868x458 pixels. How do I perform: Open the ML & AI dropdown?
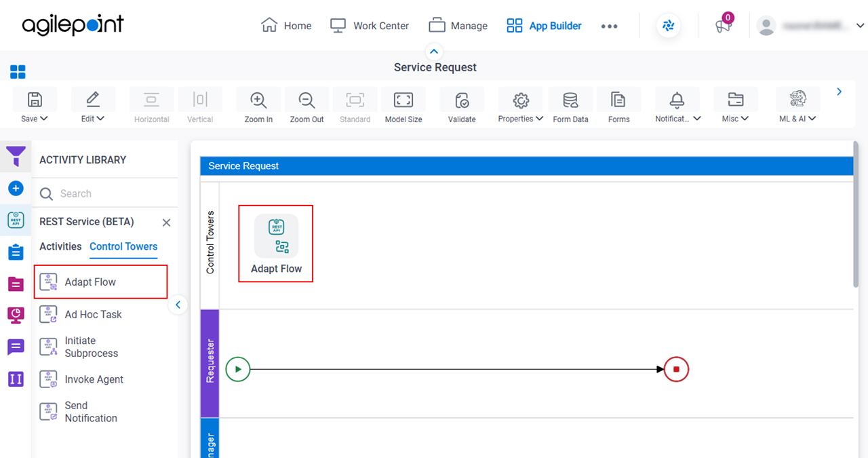coord(797,107)
